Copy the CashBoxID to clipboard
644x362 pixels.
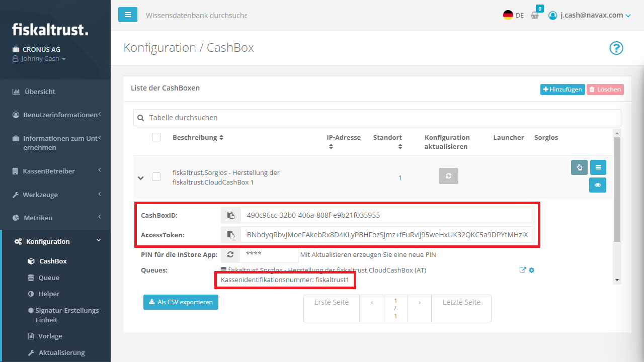231,215
